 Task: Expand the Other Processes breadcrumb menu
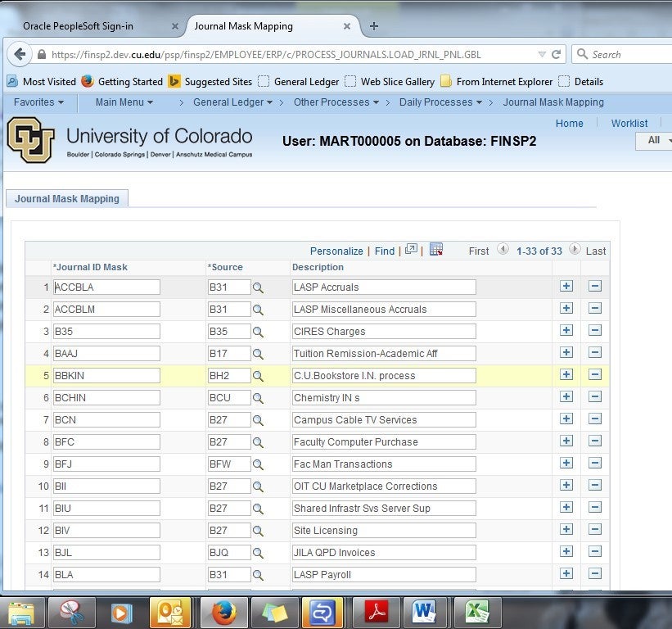(336, 102)
